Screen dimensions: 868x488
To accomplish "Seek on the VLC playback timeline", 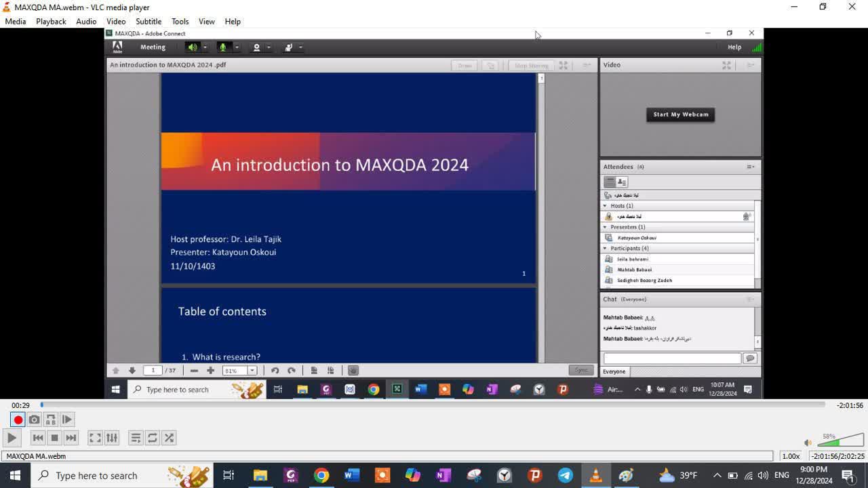I will (433, 405).
